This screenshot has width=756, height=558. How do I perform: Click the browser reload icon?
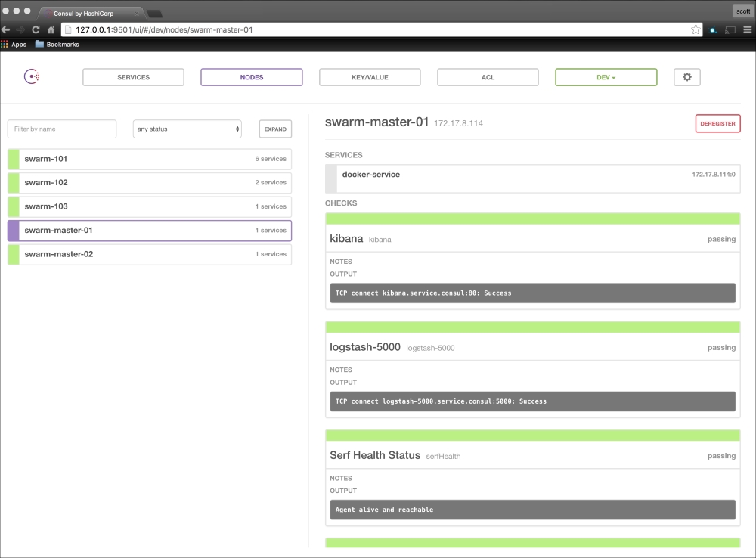(x=36, y=29)
